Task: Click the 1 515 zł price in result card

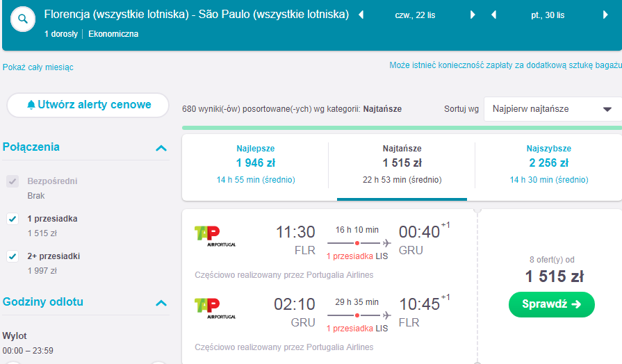Action: tap(554, 276)
